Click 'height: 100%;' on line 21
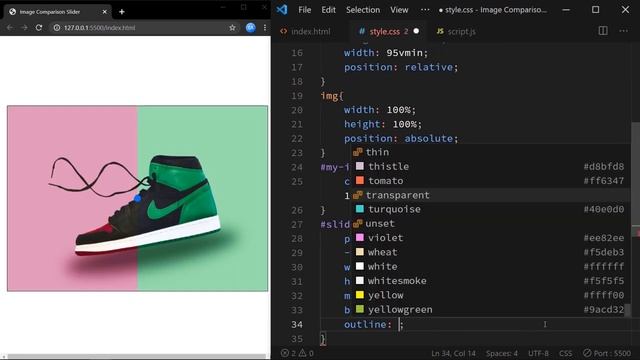 383,124
